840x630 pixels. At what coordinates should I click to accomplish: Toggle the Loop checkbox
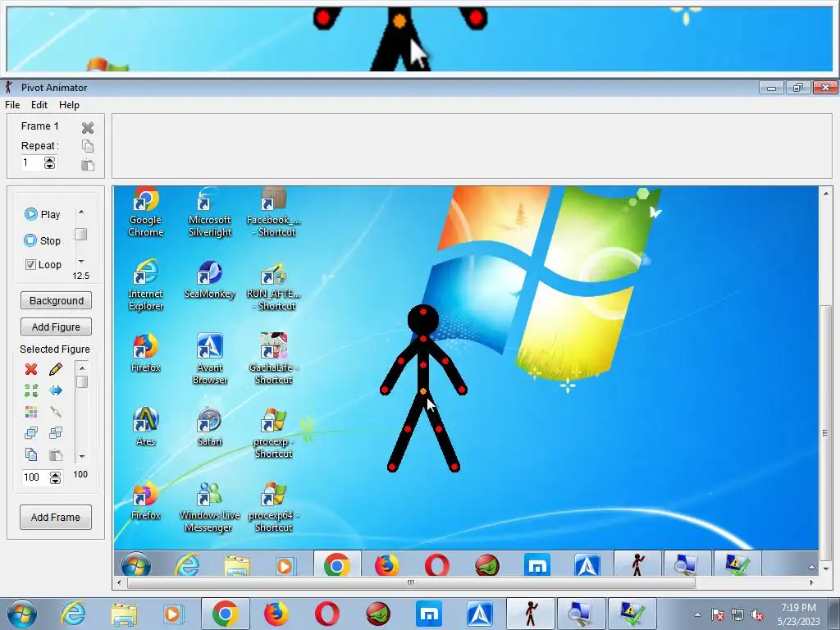coord(30,265)
